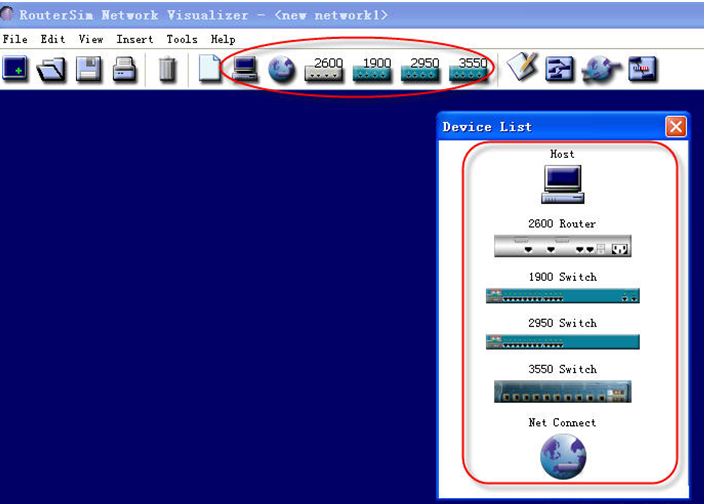Select Host computer in Device List

tap(563, 184)
